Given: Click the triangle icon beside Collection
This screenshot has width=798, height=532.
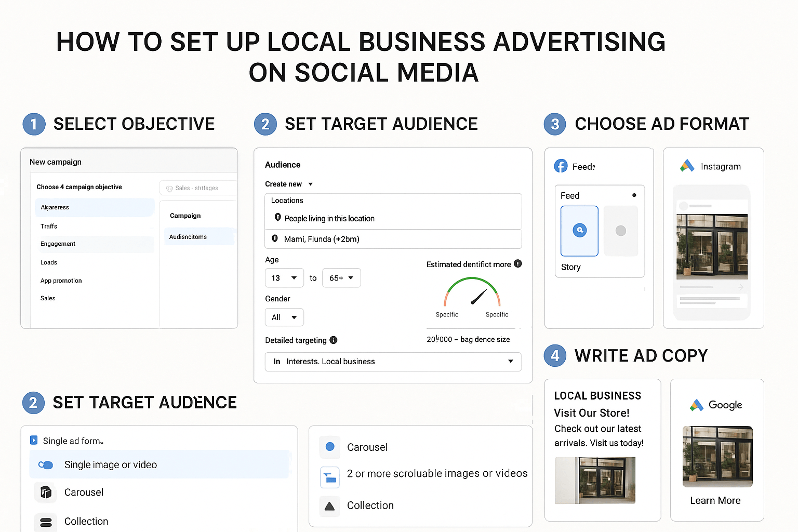Looking at the screenshot, I should (329, 506).
